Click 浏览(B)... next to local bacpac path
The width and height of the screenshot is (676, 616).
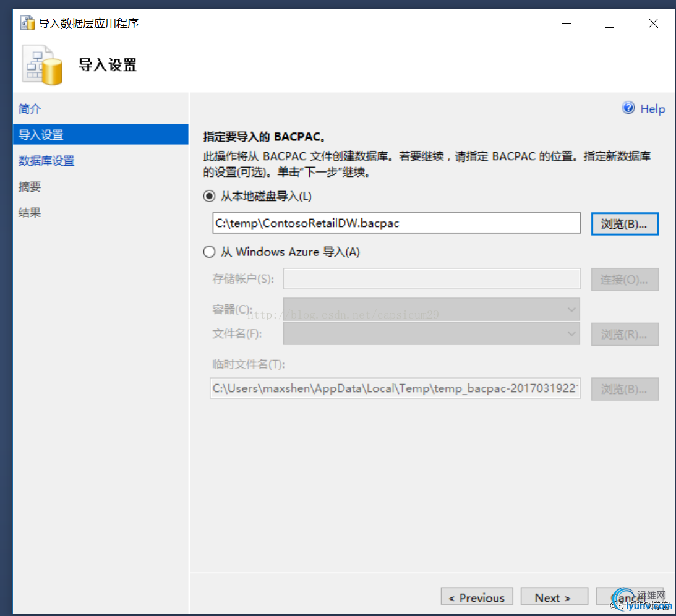pyautogui.click(x=625, y=224)
